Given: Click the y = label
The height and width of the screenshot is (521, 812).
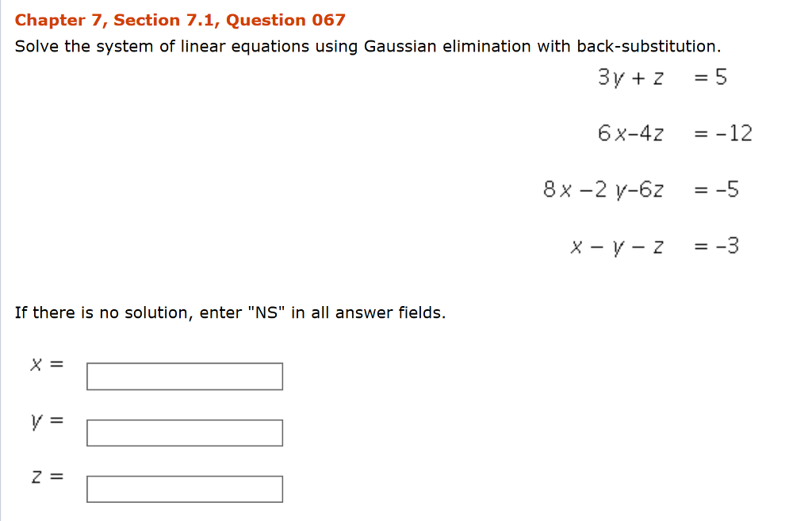Looking at the screenshot, I should (44, 420).
